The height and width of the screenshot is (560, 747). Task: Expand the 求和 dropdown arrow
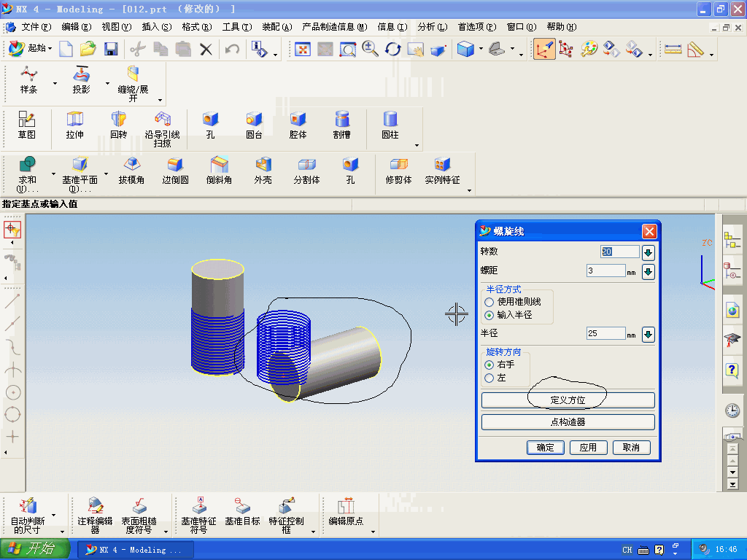click(x=53, y=174)
